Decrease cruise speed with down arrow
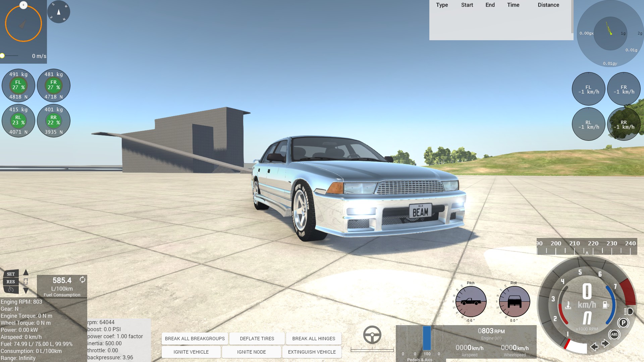The width and height of the screenshot is (644, 362). tap(26, 291)
